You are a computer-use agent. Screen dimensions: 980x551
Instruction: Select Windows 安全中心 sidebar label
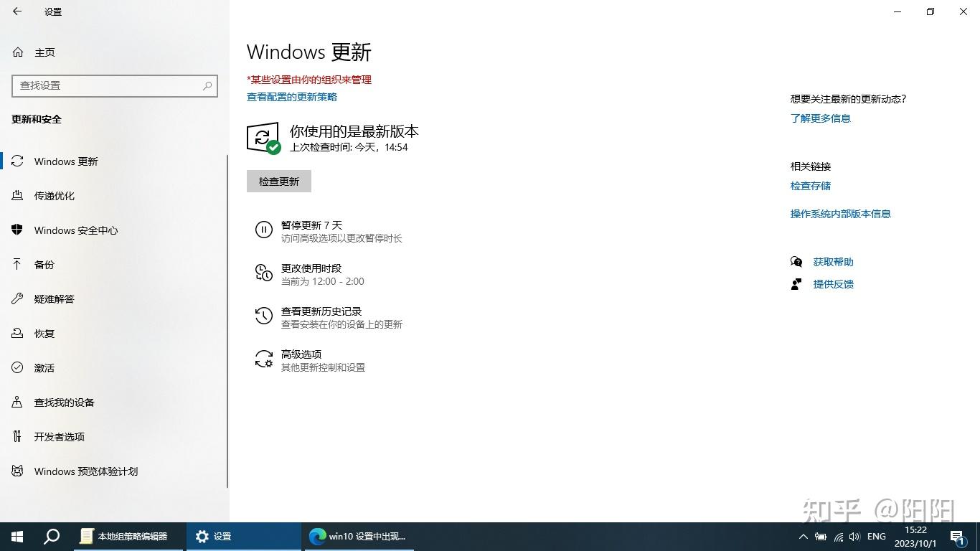tap(76, 230)
